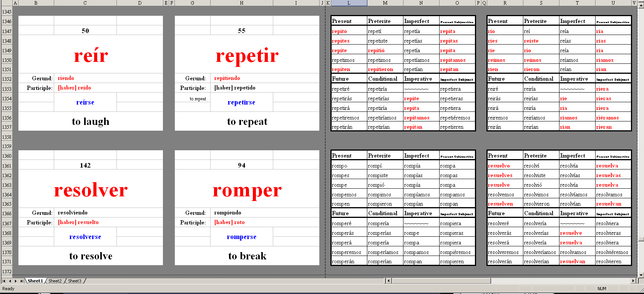The image size is (644, 294).
Task: Click the big 'reír' verb cell
Action: click(x=91, y=54)
